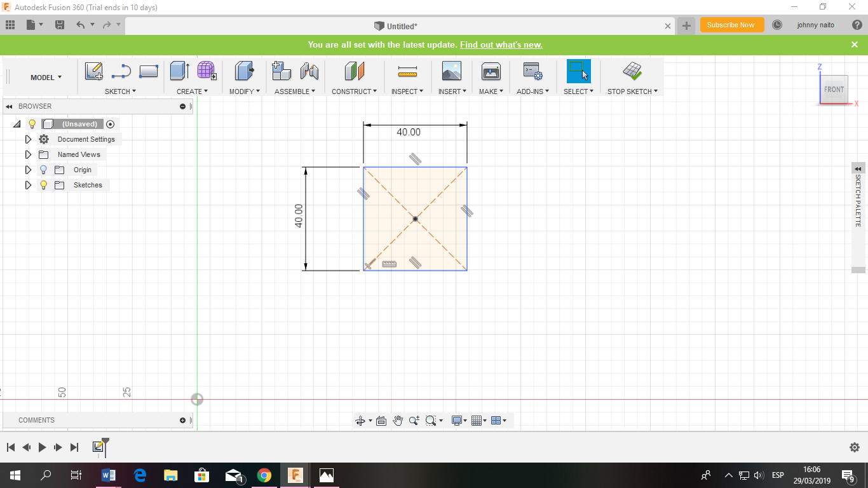
Task: Open the SKETCH menu
Action: click(x=121, y=91)
